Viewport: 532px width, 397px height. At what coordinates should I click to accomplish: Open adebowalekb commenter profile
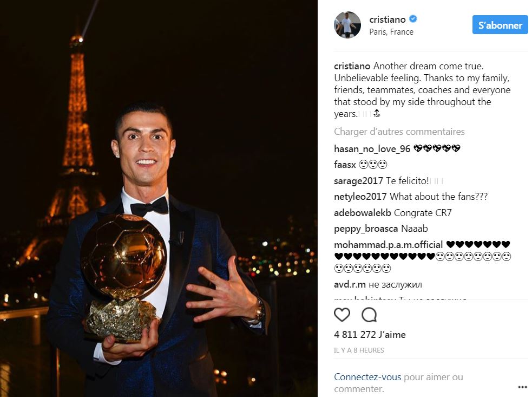363,213
